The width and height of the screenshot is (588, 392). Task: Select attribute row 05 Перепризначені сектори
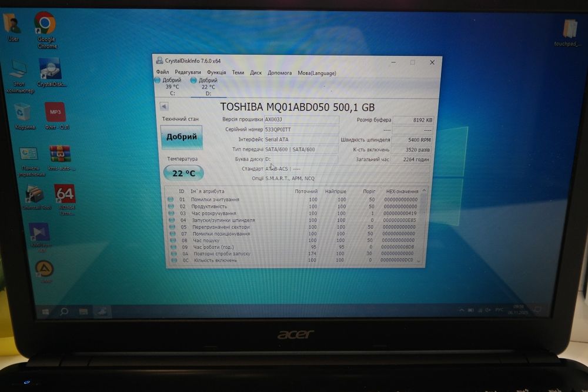coord(293,227)
